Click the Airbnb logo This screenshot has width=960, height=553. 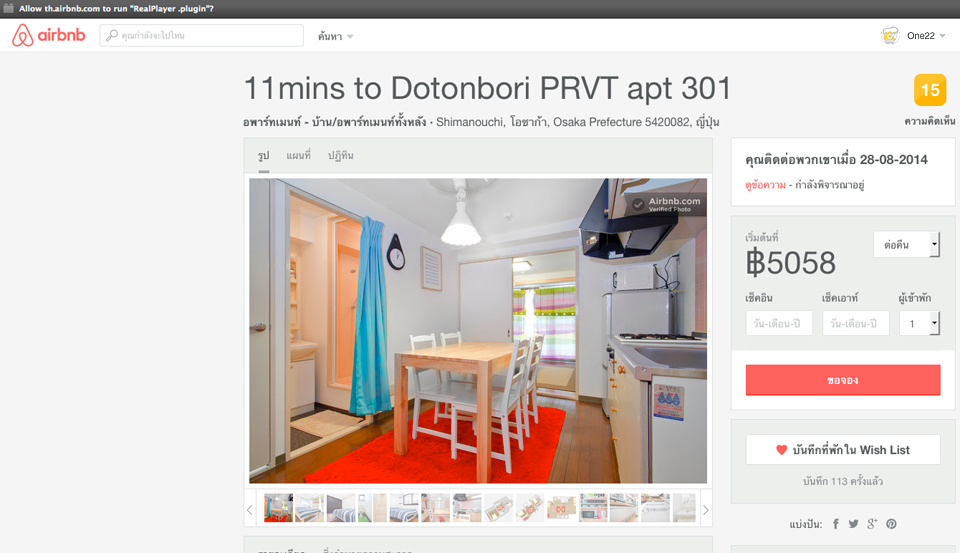click(x=49, y=36)
